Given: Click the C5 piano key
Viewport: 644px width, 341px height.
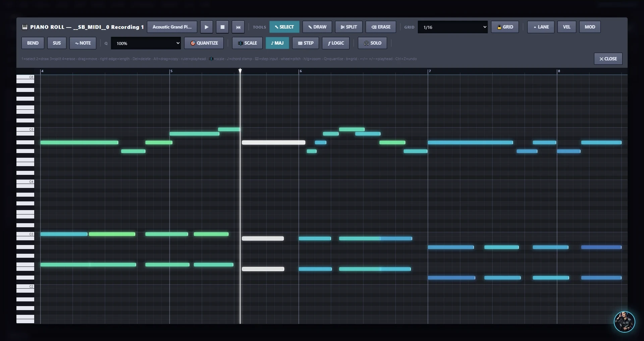Looking at the screenshot, I should [x=25, y=129].
